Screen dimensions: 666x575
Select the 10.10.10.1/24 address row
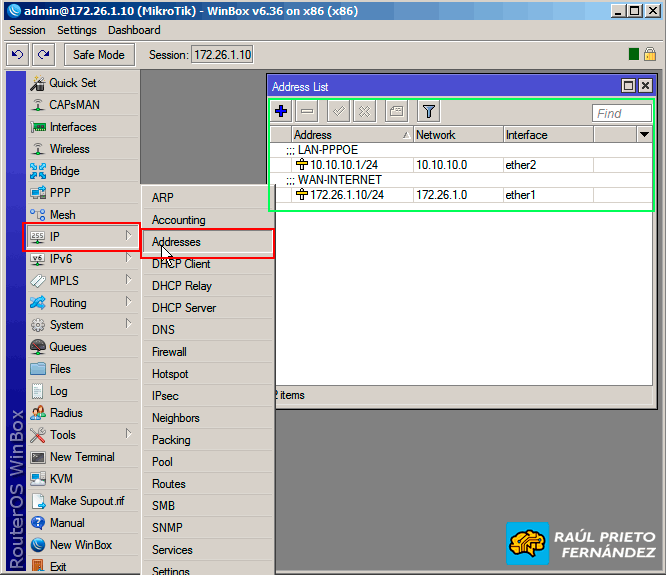346,164
